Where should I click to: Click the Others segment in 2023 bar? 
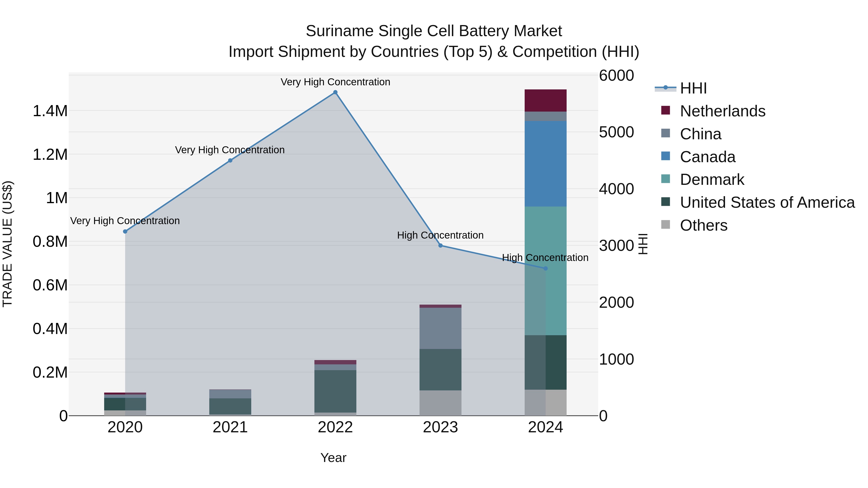coord(441,403)
